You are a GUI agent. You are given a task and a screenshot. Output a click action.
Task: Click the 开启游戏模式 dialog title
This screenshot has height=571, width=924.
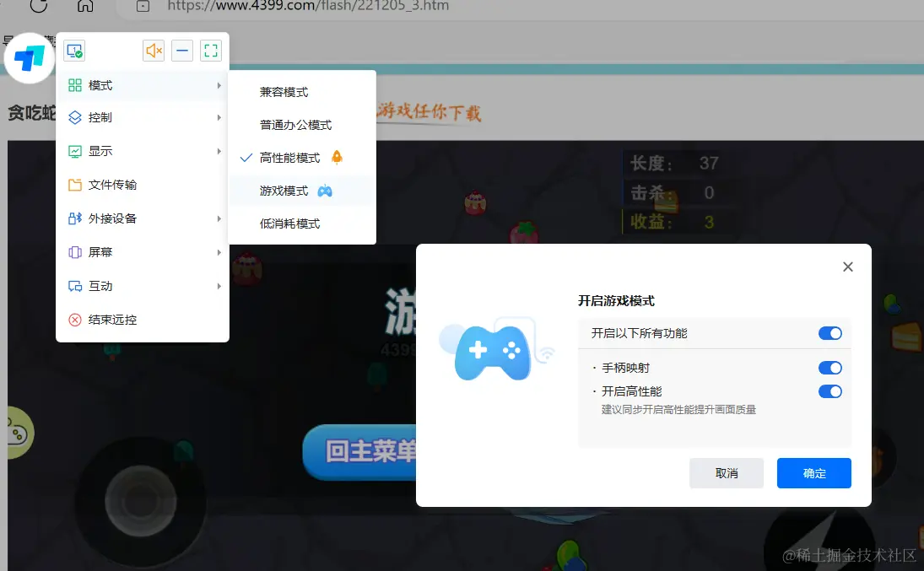pyautogui.click(x=616, y=301)
